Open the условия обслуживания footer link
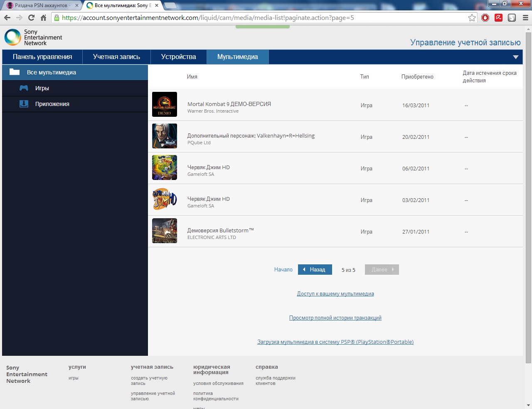The image size is (532, 409). coord(218,384)
